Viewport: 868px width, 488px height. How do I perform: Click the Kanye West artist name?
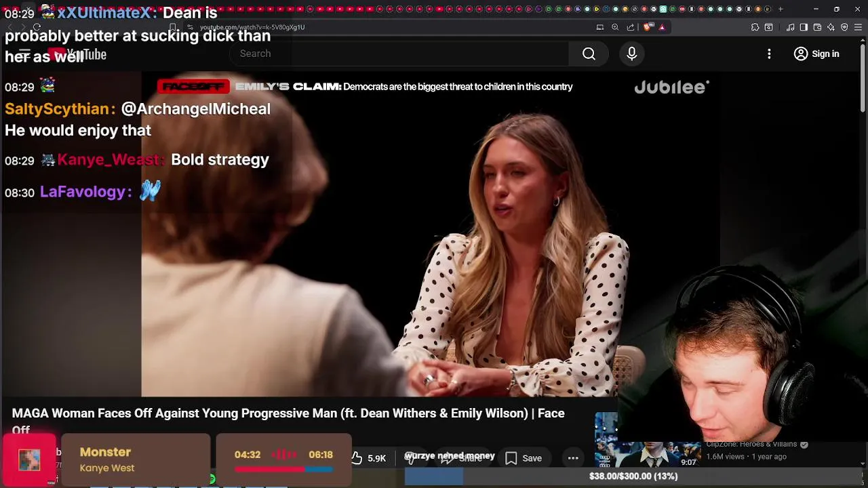tap(107, 468)
